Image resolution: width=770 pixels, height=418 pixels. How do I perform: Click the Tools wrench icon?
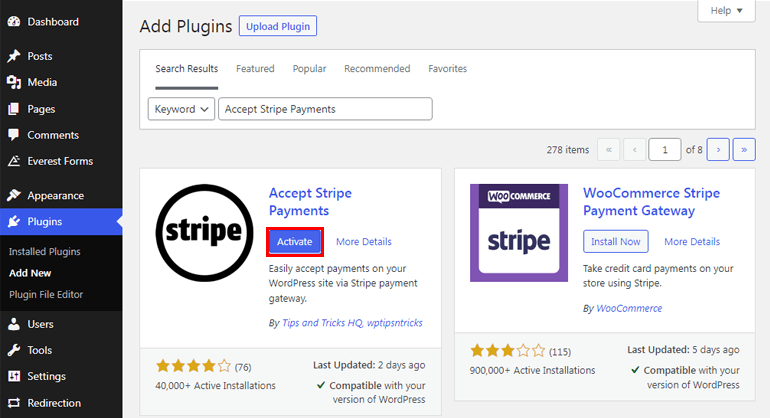[14, 350]
